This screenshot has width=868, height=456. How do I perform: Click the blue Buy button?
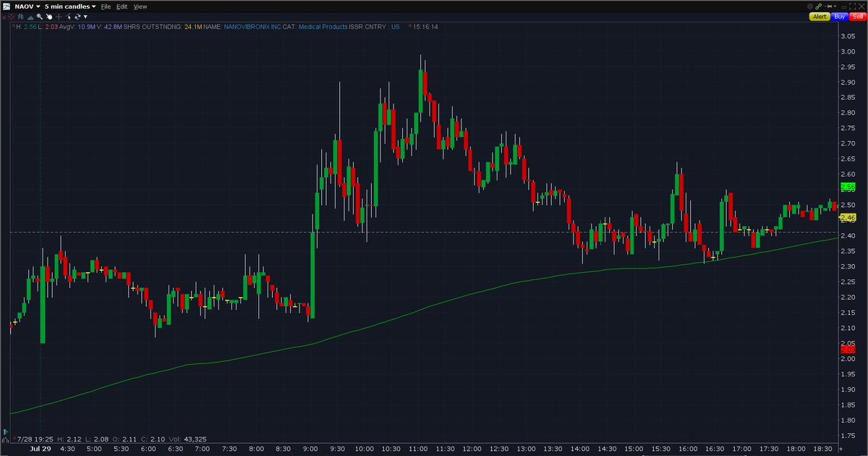(x=840, y=17)
